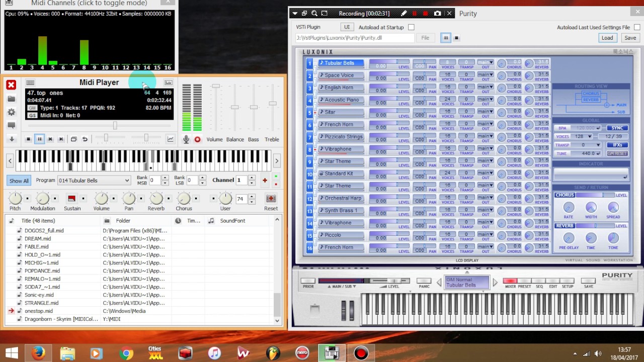
Task: Click the speech bubble icon in Midi Player sidebar
Action: (11, 125)
